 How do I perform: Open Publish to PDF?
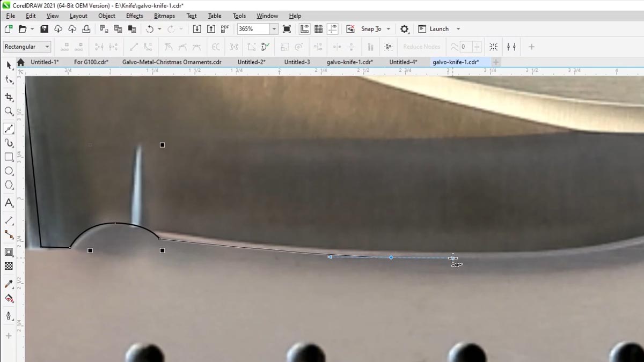[225, 28]
